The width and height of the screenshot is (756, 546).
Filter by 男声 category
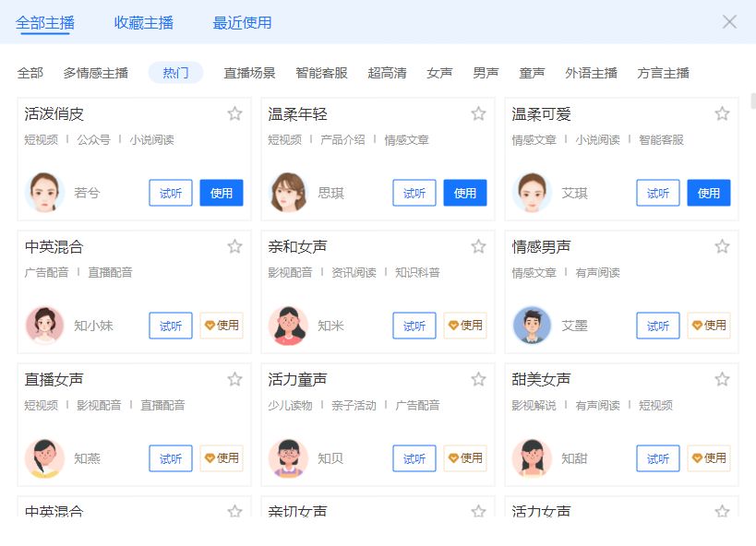coord(486,73)
